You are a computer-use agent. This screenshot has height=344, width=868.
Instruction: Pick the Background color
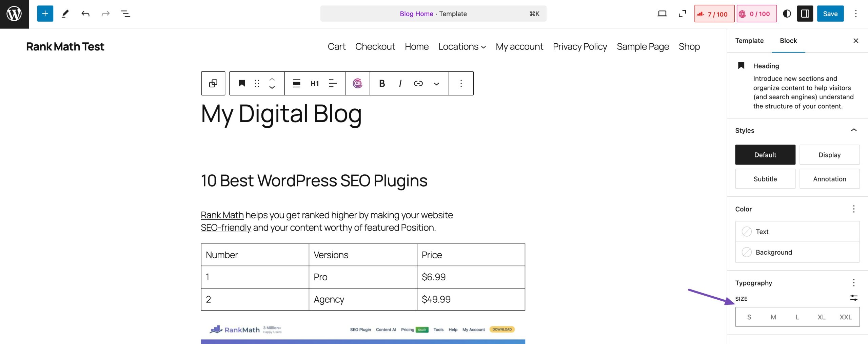click(x=797, y=252)
